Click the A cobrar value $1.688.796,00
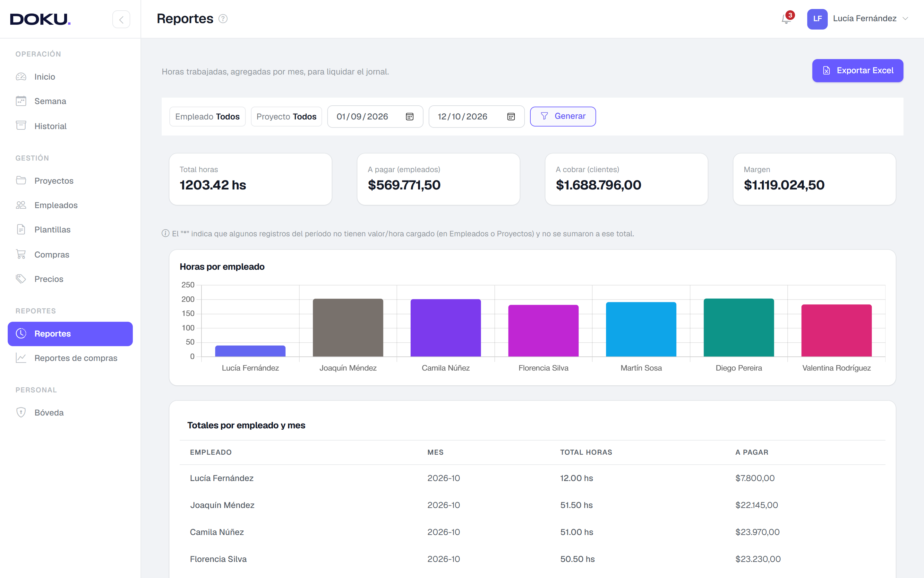The width and height of the screenshot is (924, 578). (x=598, y=185)
